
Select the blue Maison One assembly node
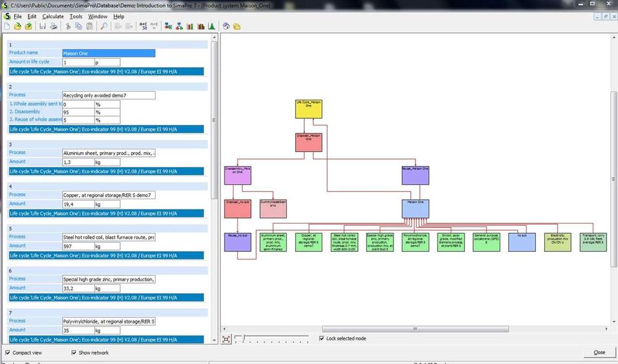pos(415,209)
